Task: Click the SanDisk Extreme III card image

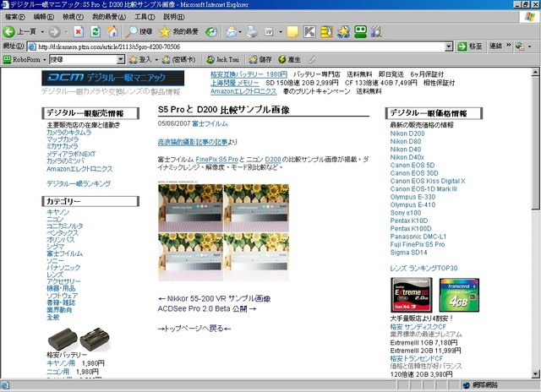Action: point(412,295)
